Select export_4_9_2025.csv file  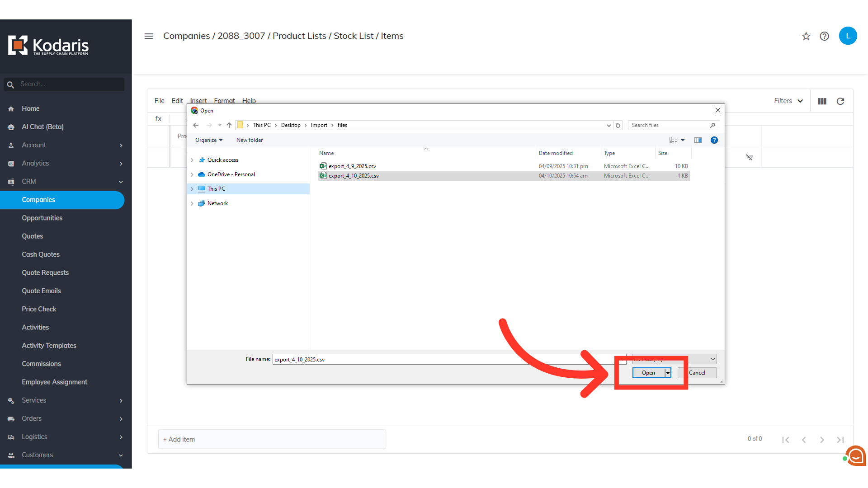point(352,166)
